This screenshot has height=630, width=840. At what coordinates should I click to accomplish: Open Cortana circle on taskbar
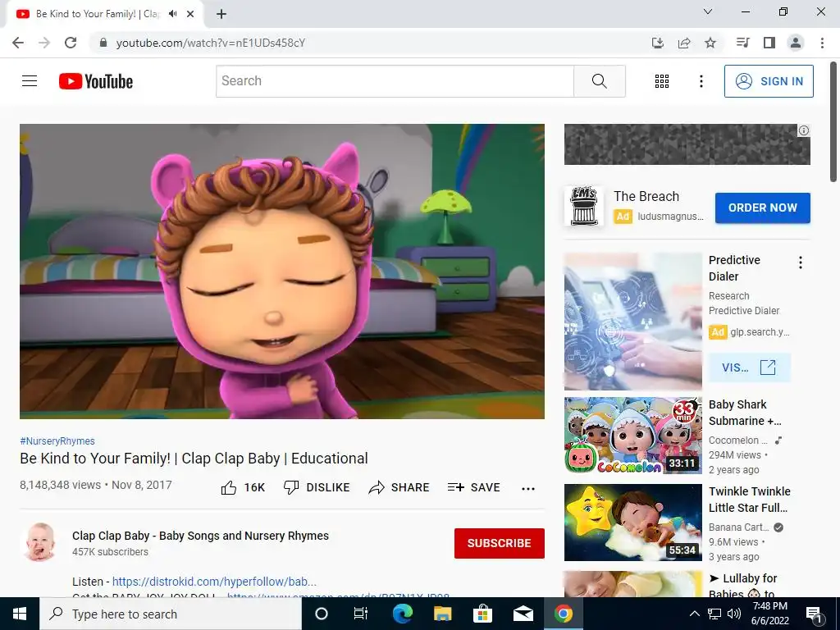(322, 614)
